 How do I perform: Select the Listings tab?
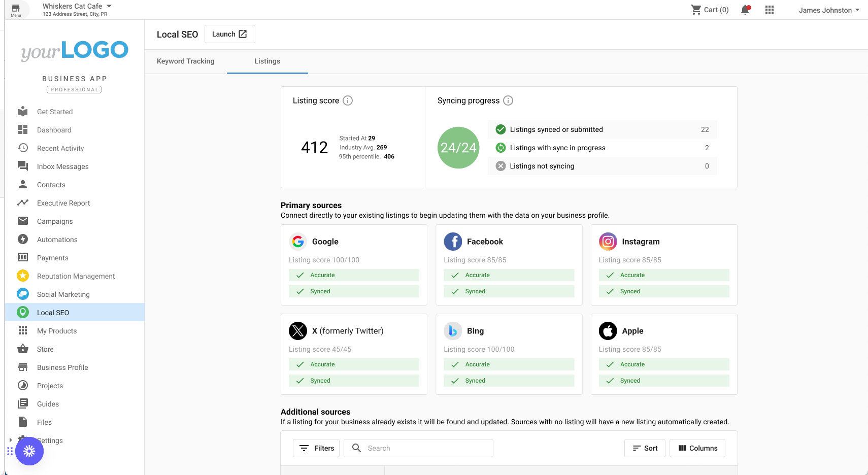[x=267, y=61]
